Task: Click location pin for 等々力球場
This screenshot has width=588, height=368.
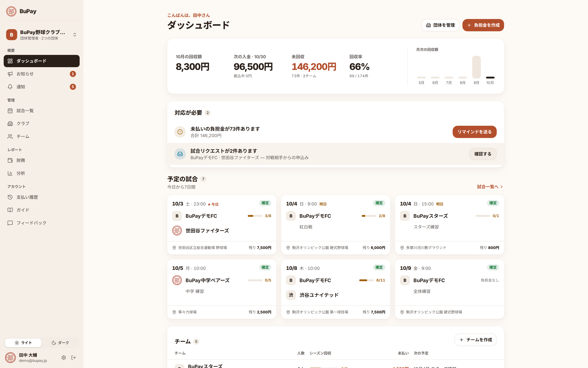Action: pos(174,312)
